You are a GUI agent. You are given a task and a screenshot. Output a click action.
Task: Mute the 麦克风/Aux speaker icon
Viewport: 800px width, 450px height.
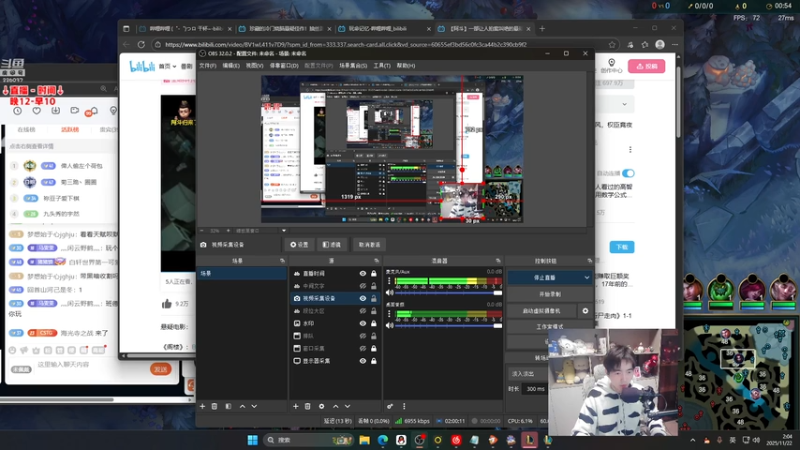coord(390,293)
